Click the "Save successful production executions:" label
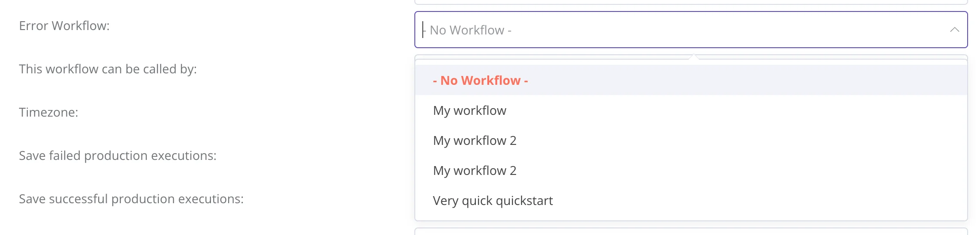Screen dimensions: 980x235 pos(131,199)
